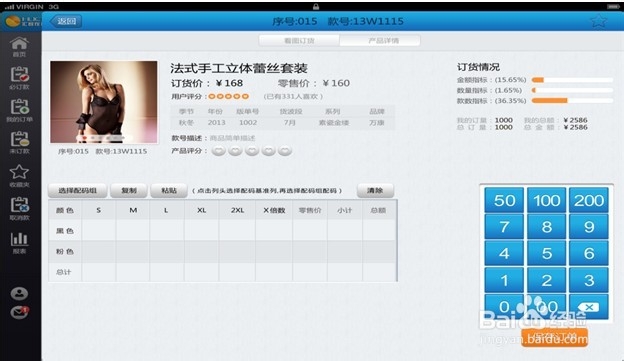Tap keypad digit 4

click(504, 254)
